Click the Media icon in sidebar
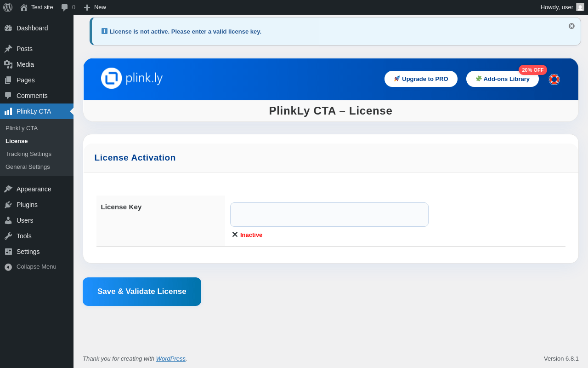Viewport: 588px width, 368px height. click(8, 64)
